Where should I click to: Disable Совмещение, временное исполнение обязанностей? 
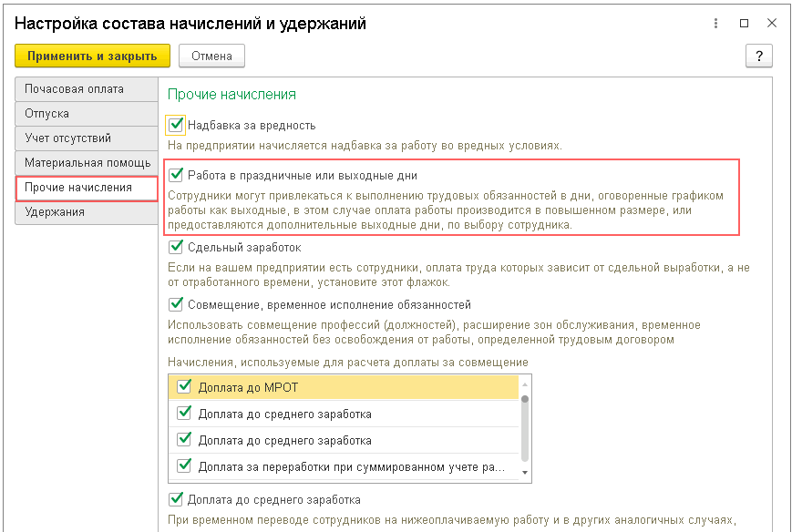pos(176,304)
